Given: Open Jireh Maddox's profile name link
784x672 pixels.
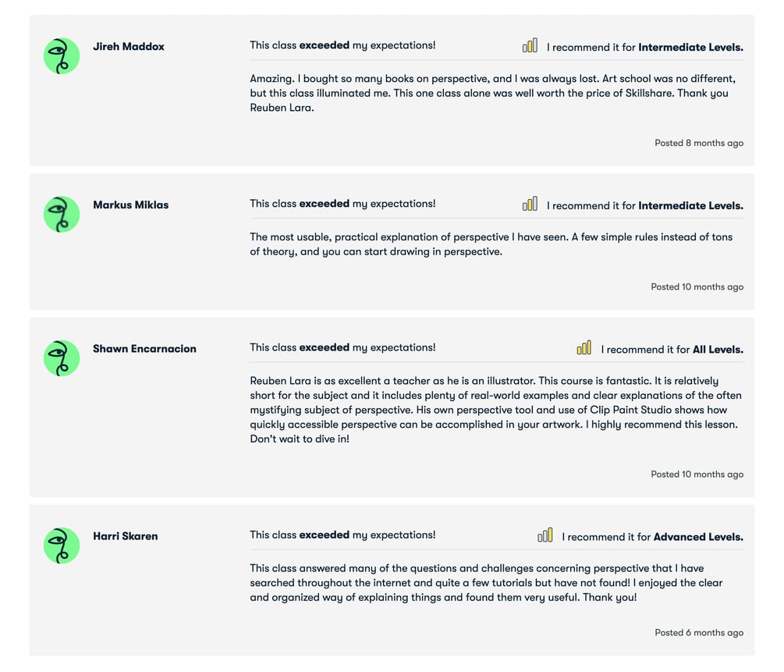Looking at the screenshot, I should coord(129,47).
